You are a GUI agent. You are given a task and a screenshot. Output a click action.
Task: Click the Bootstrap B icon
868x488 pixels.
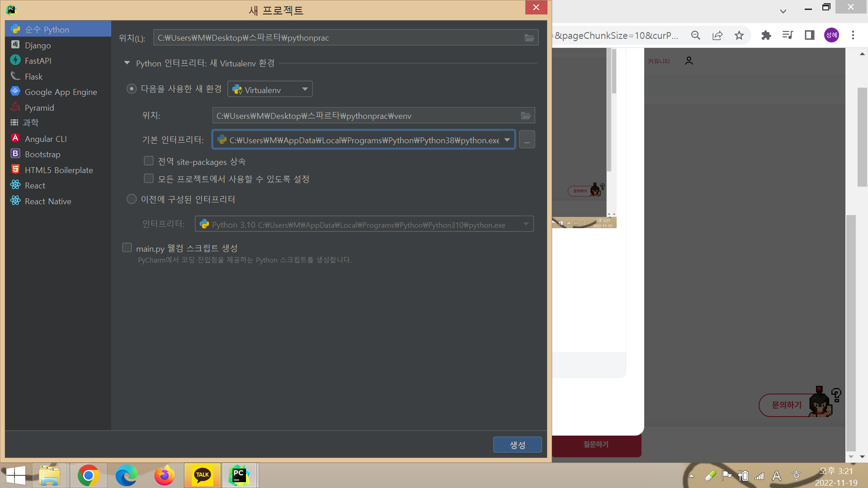pyautogui.click(x=15, y=154)
